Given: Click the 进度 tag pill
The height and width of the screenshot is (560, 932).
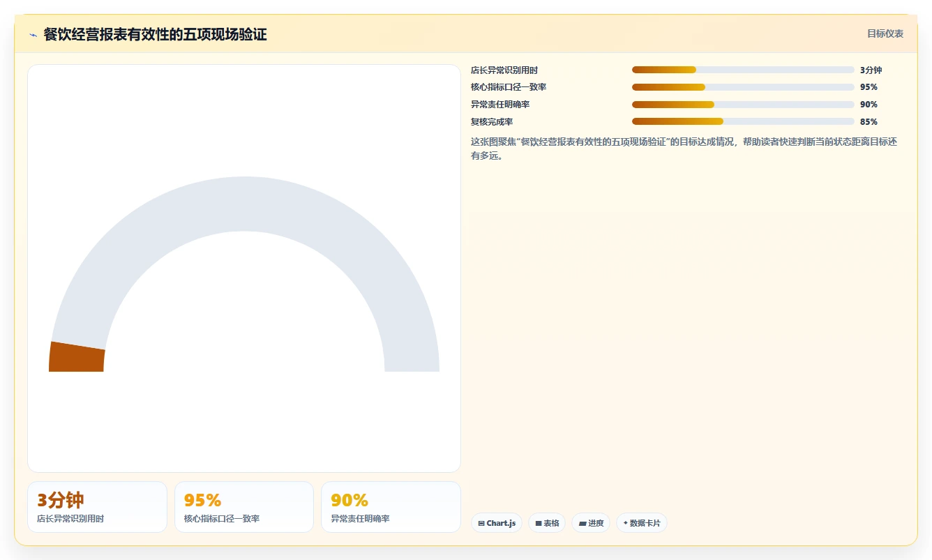Looking at the screenshot, I should coord(591,523).
